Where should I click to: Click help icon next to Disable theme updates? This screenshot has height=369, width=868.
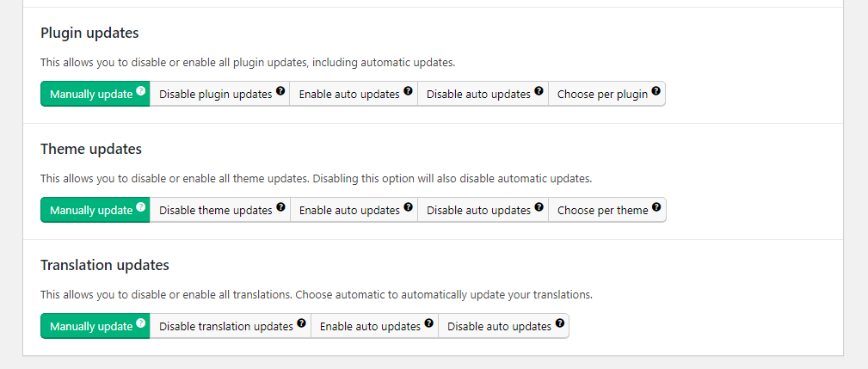coord(281,206)
